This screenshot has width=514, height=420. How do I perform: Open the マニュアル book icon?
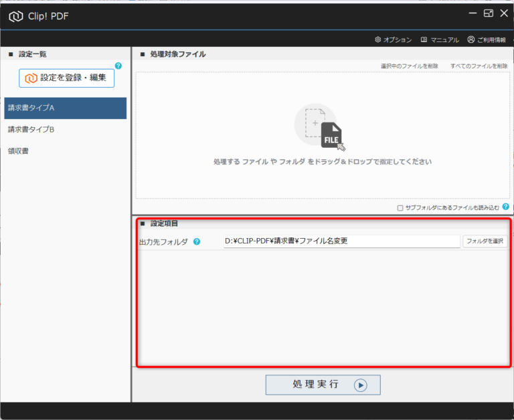pos(424,39)
